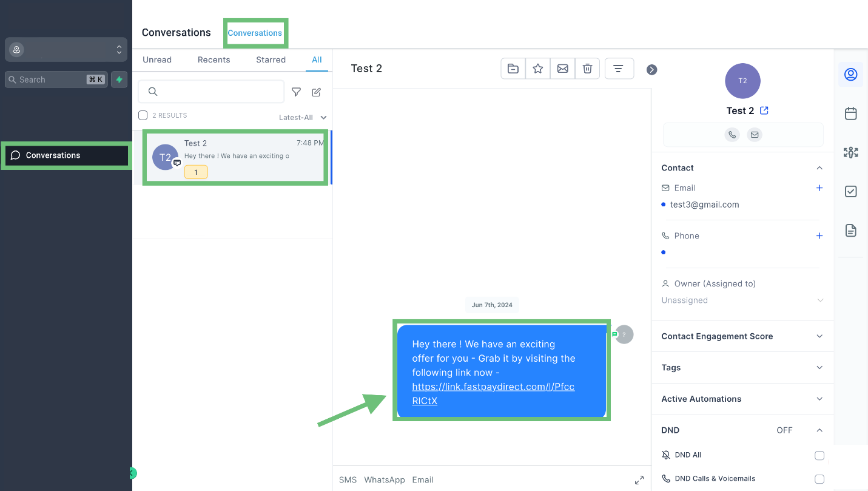
Task: Open notes document icon in right rail
Action: pyautogui.click(x=851, y=231)
